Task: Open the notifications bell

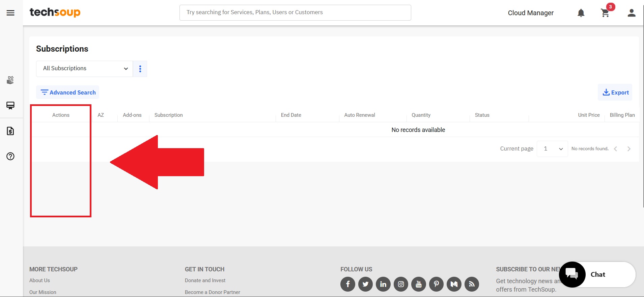Action: click(581, 13)
